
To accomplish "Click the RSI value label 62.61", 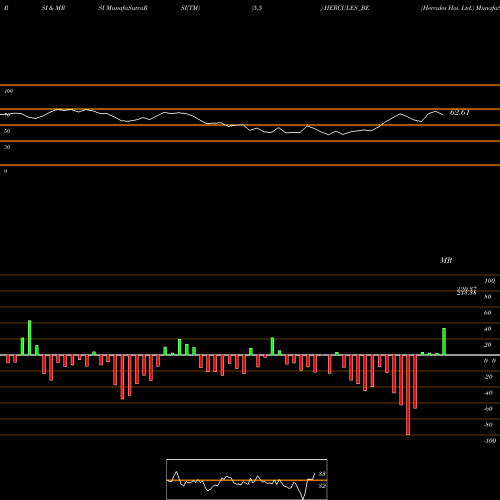I will pyautogui.click(x=460, y=112).
